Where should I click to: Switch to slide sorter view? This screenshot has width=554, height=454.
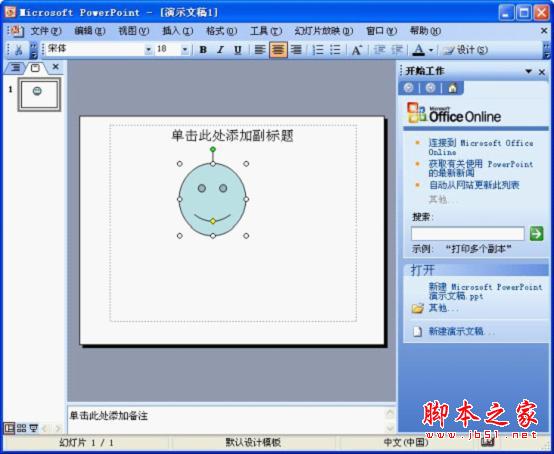point(22,428)
